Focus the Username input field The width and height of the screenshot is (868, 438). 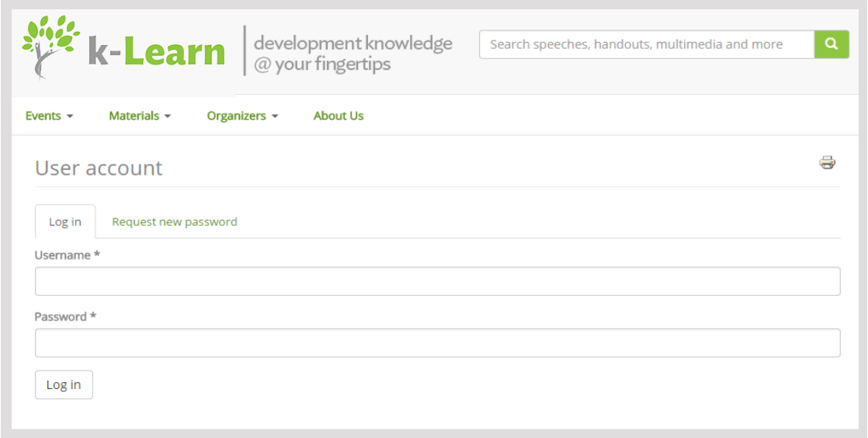[x=437, y=281]
